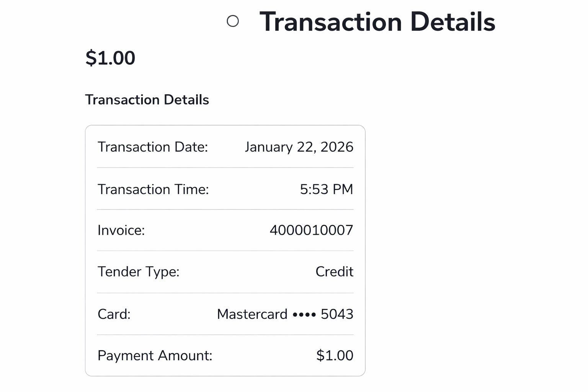
Task: Select the Payment Amount label
Action: tap(155, 356)
